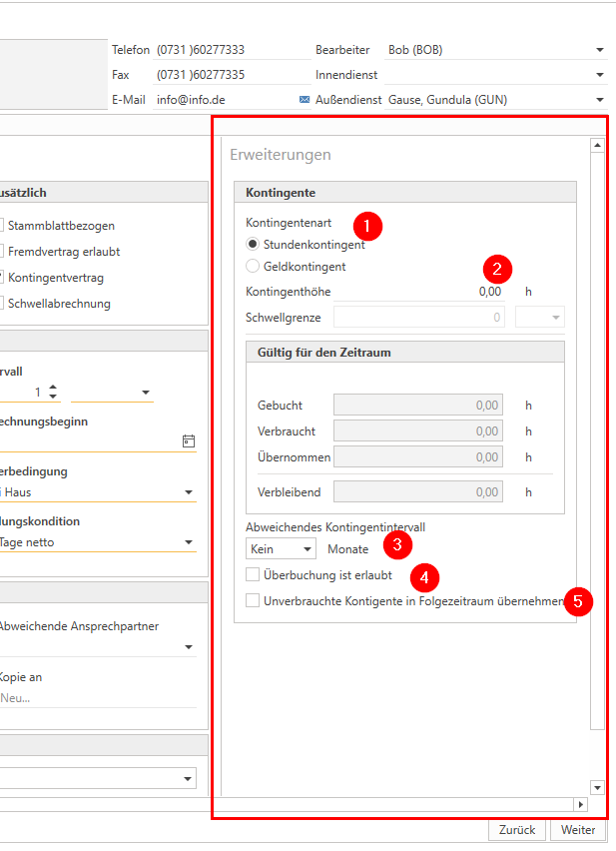Enable Überbuchung ist erlaubt checkbox

click(x=253, y=575)
